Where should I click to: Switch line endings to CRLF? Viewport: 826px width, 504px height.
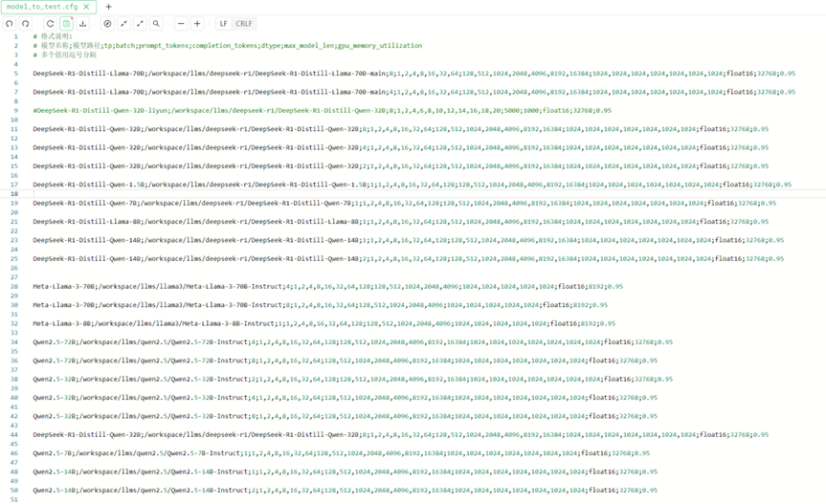pos(244,23)
